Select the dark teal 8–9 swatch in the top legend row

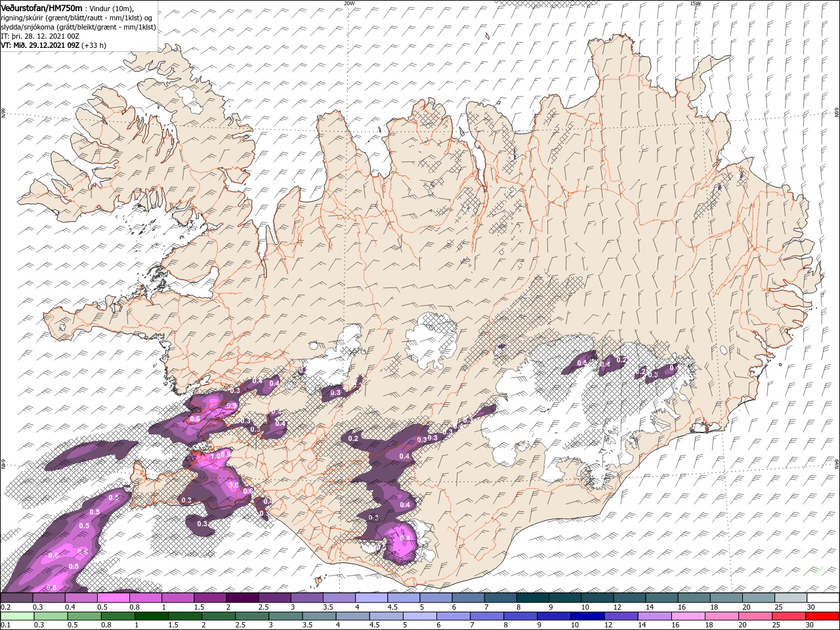pyautogui.click(x=532, y=598)
